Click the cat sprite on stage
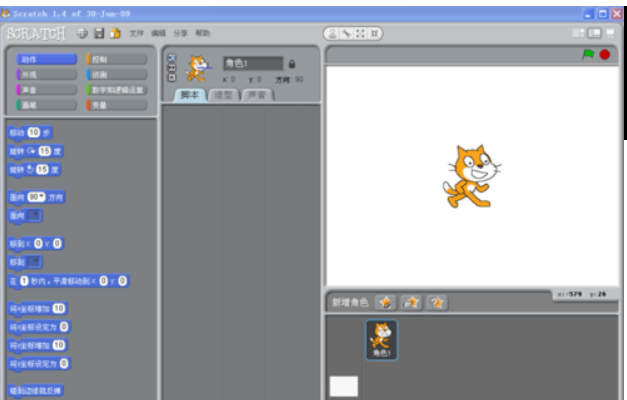 [x=472, y=176]
